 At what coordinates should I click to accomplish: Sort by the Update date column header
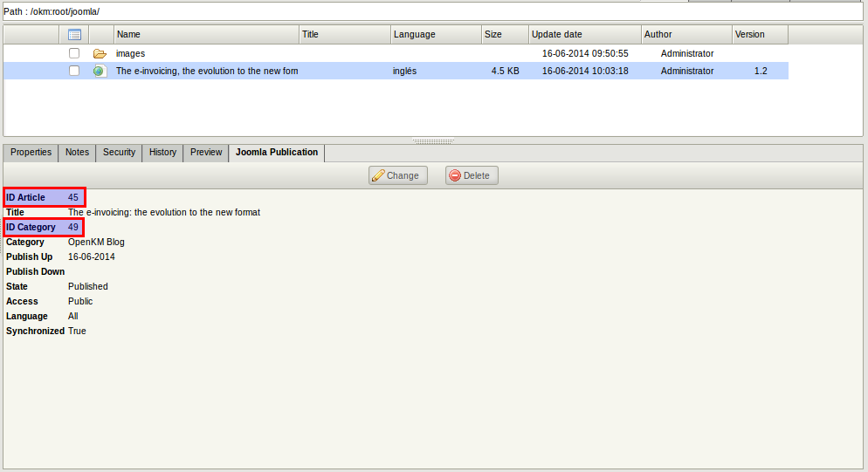585,34
